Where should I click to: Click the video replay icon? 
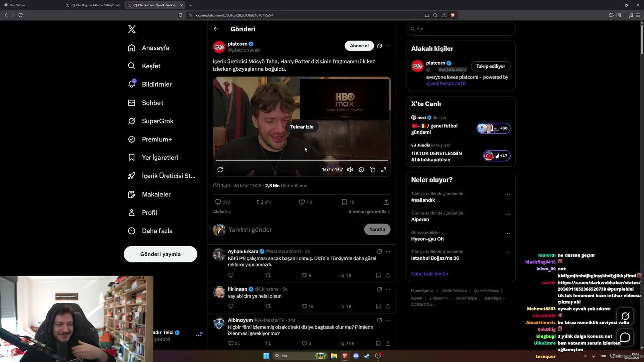pos(220,170)
